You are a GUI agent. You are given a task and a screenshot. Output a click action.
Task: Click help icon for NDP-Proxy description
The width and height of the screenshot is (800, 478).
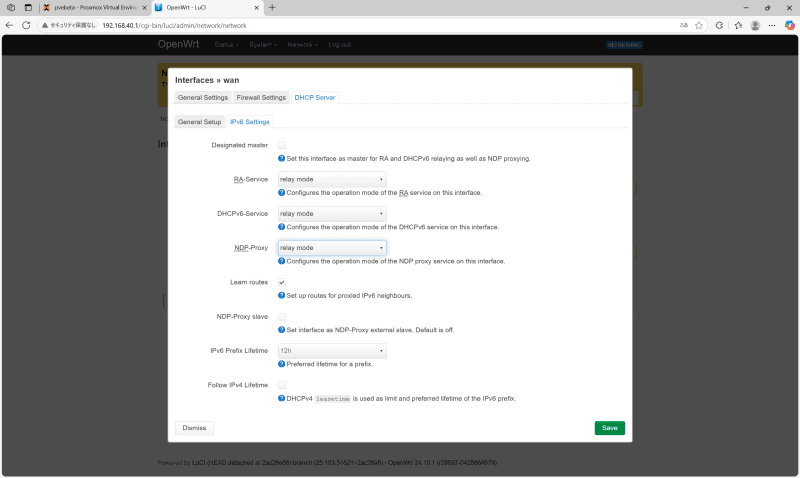[281, 261]
